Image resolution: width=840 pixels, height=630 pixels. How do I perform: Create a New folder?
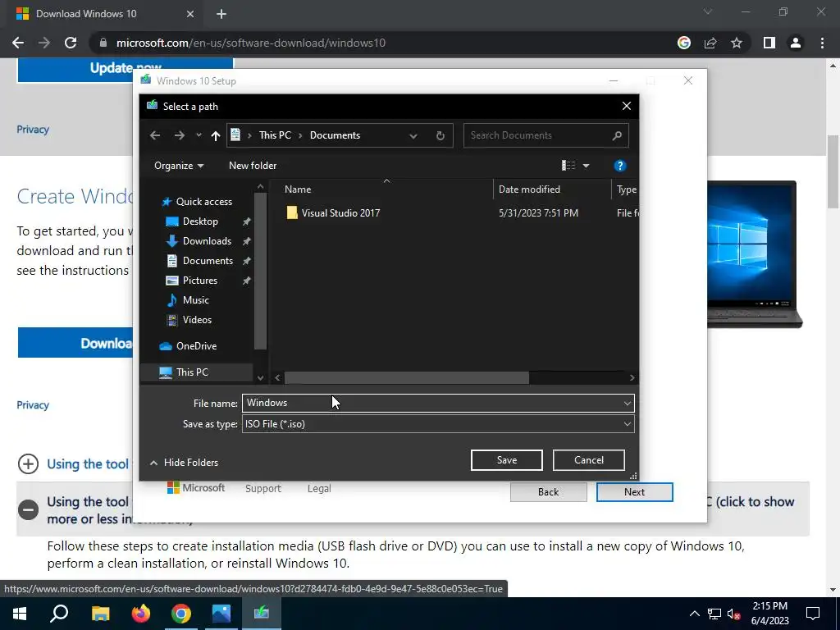point(253,166)
